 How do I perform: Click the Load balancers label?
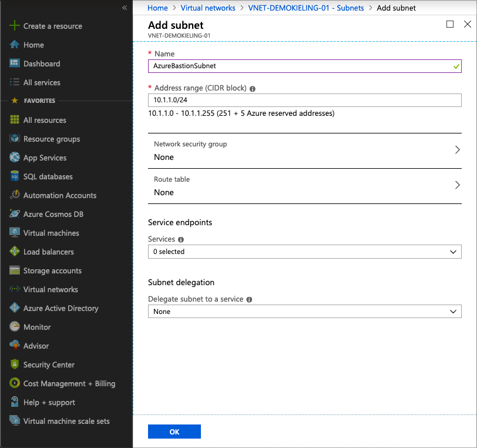48,252
